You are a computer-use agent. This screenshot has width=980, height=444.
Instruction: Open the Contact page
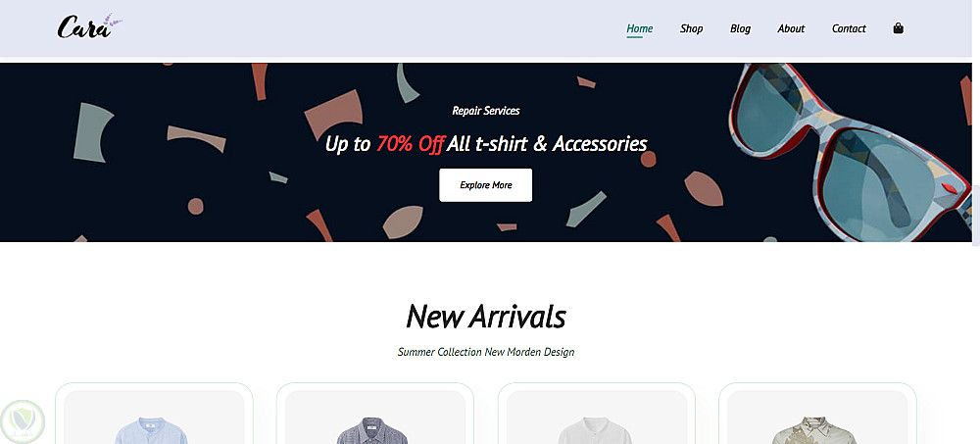pyautogui.click(x=849, y=28)
